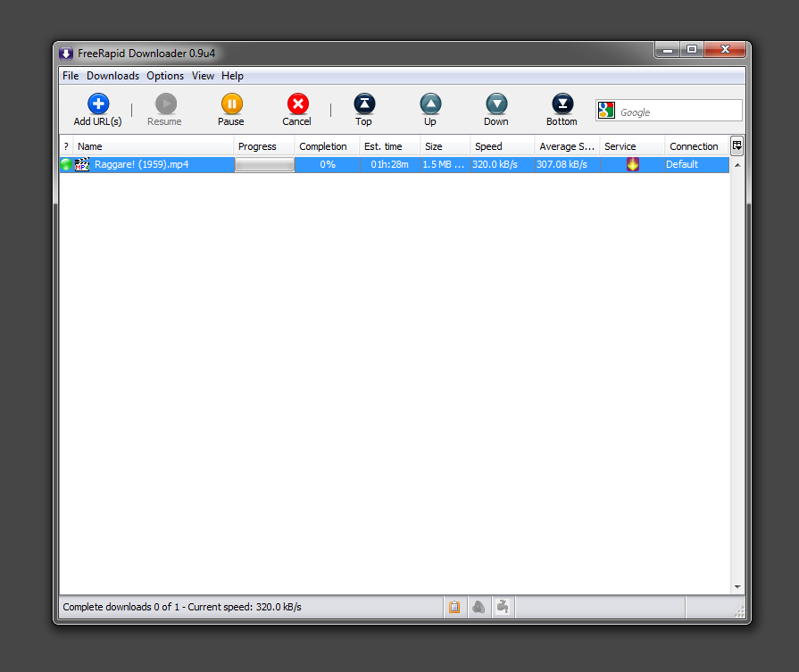Viewport: 799px width, 672px height.
Task: Click the FreeRapid Downloader title bar icon
Action: click(66, 54)
